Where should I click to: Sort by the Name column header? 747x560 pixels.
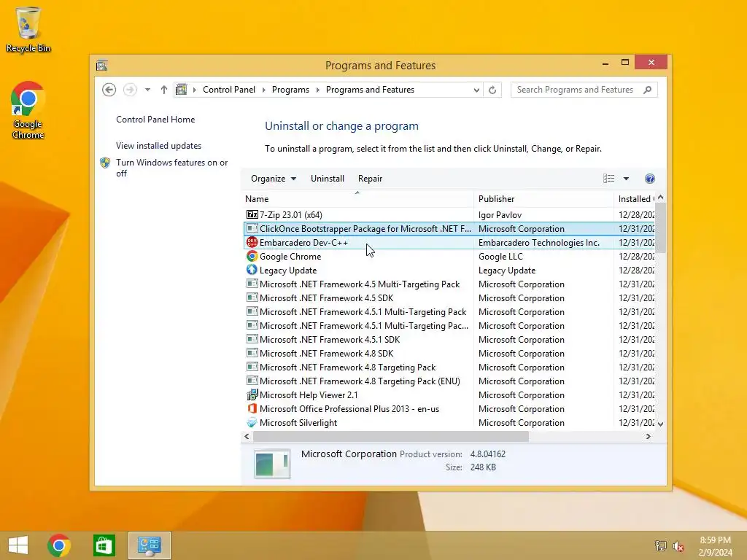357,198
